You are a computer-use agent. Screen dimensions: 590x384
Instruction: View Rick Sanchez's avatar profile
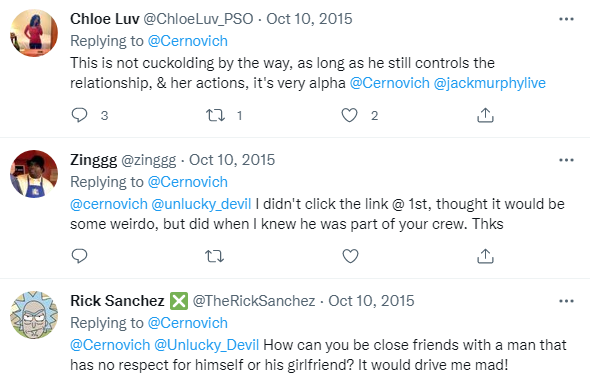(x=34, y=315)
